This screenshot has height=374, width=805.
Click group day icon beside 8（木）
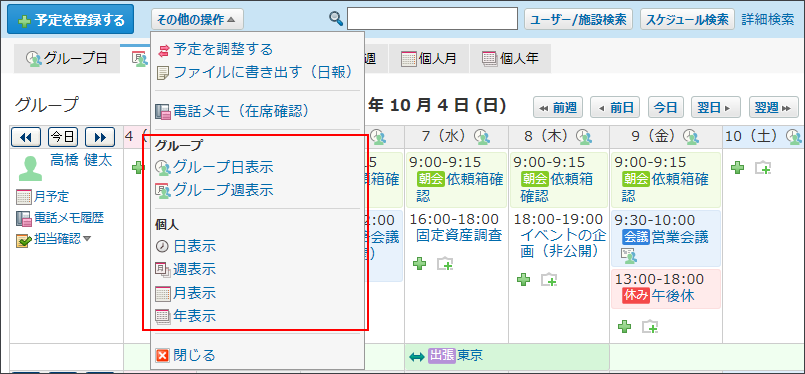[583, 136]
